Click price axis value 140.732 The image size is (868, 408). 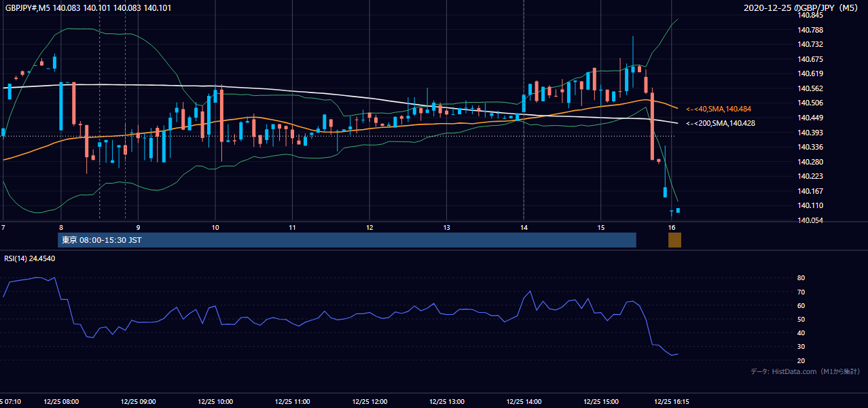[810, 44]
